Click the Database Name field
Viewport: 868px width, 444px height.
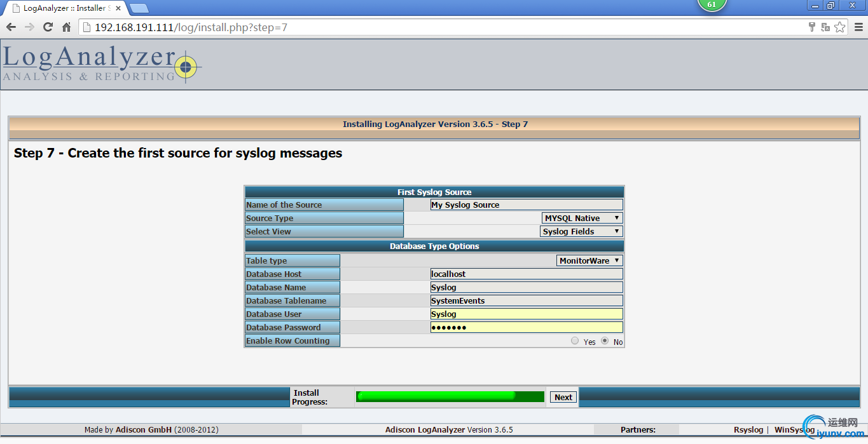[527, 287]
